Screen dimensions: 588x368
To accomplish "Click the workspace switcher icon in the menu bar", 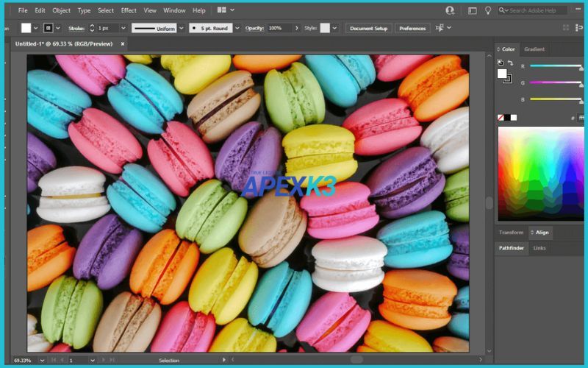I will click(x=470, y=10).
